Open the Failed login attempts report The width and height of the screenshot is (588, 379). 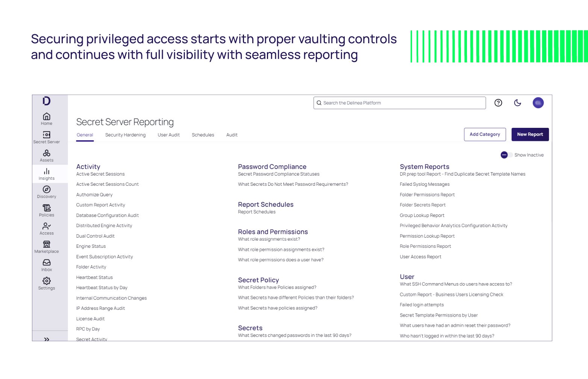(x=422, y=305)
